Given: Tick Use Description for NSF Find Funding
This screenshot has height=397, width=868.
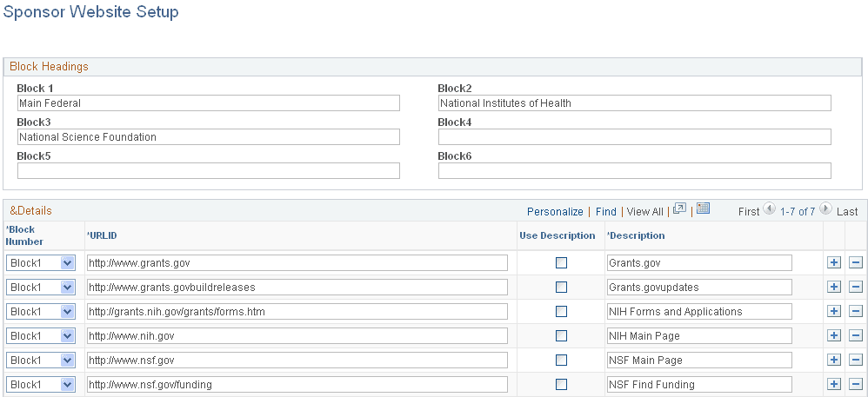Looking at the screenshot, I should click(x=561, y=384).
